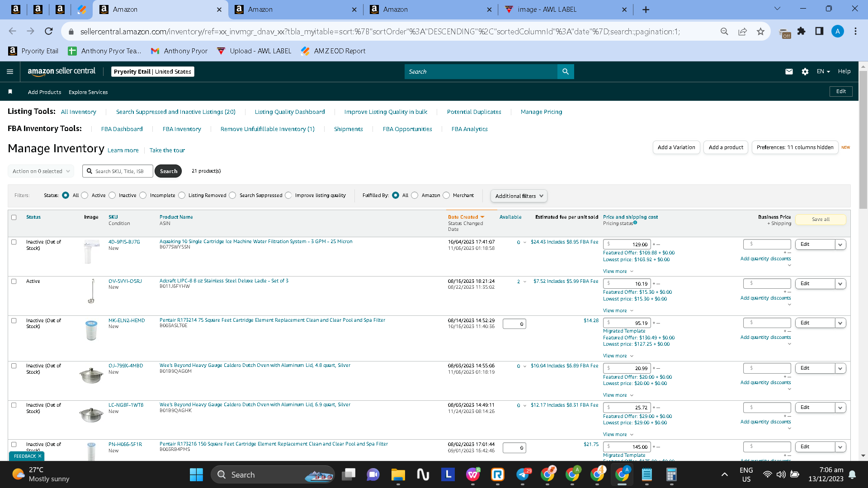
Task: Tick the select-all checkbox in table header
Action: (14, 217)
